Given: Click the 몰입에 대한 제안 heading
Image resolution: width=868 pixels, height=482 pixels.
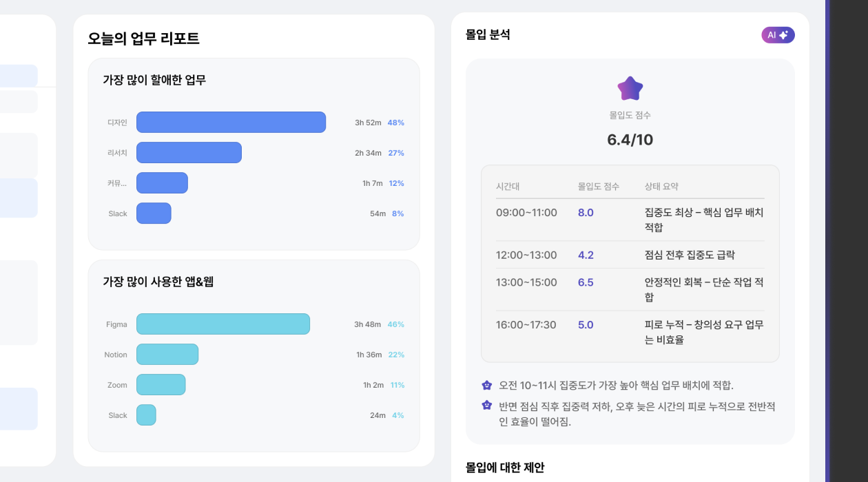Looking at the screenshot, I should click(505, 468).
